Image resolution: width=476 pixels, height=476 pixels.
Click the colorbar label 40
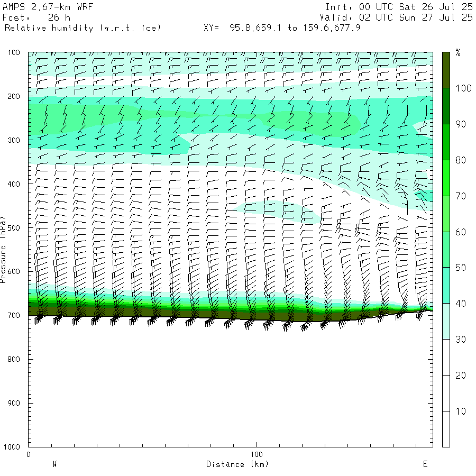[x=461, y=304]
